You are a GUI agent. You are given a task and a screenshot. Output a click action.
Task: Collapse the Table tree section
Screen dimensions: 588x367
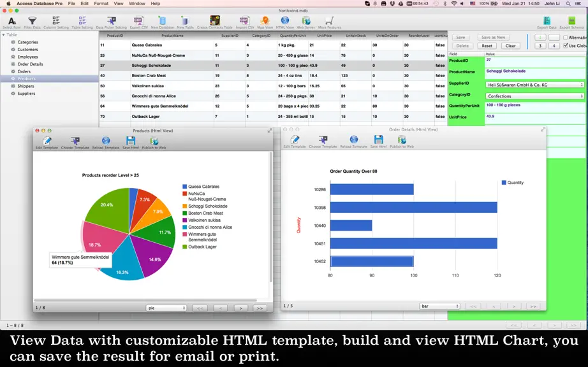[x=3, y=35]
